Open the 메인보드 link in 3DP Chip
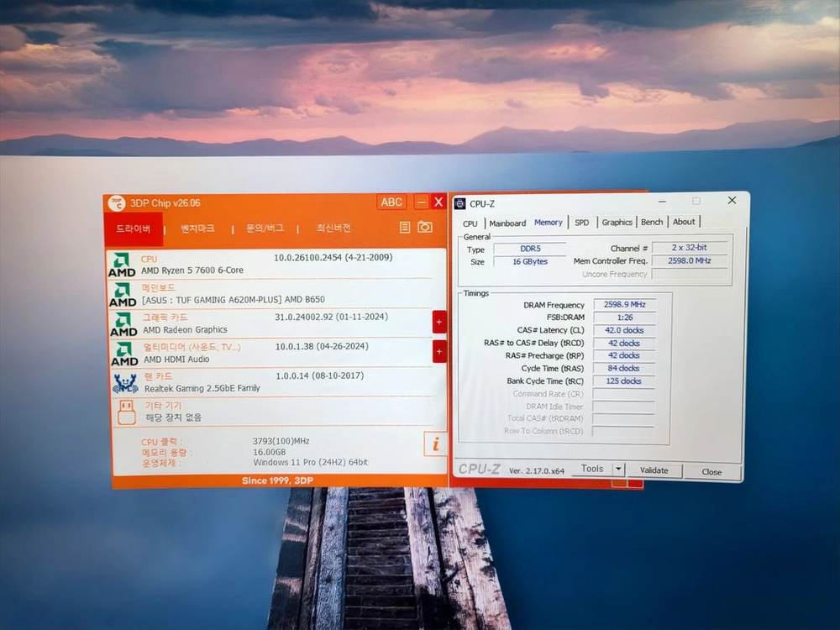 click(x=158, y=287)
